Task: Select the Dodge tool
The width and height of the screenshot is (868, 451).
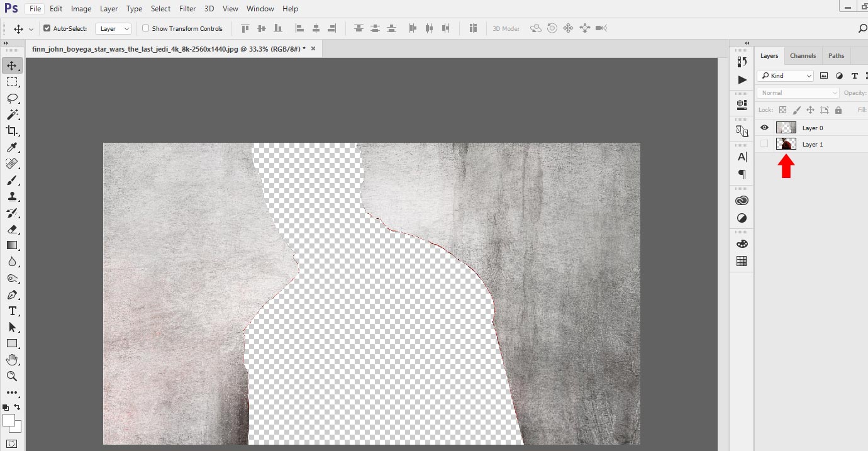Action: pyautogui.click(x=12, y=278)
